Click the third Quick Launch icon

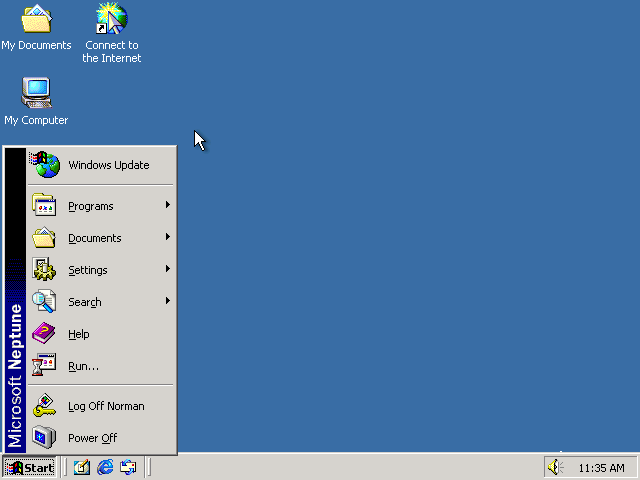click(128, 467)
